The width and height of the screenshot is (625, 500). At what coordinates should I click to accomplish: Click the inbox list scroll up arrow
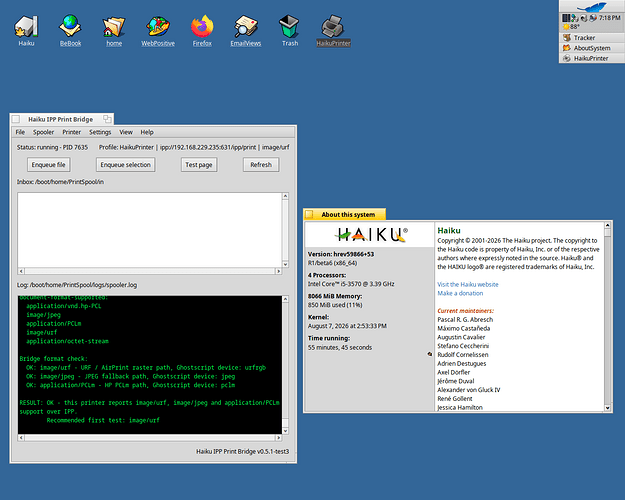[285, 196]
